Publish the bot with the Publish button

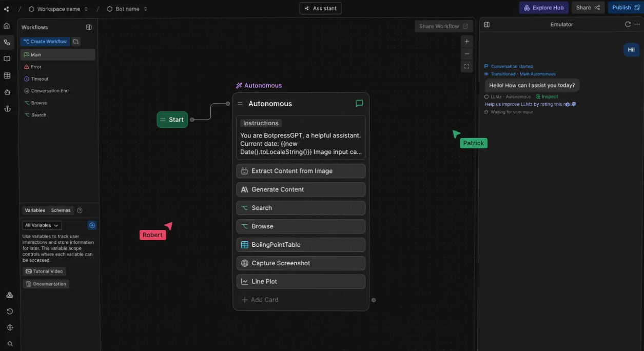coord(626,8)
